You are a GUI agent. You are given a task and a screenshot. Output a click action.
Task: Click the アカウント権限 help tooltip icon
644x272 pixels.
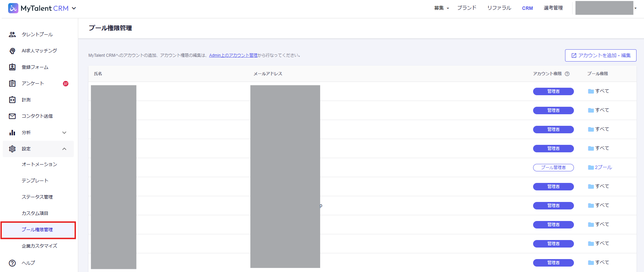pos(567,74)
